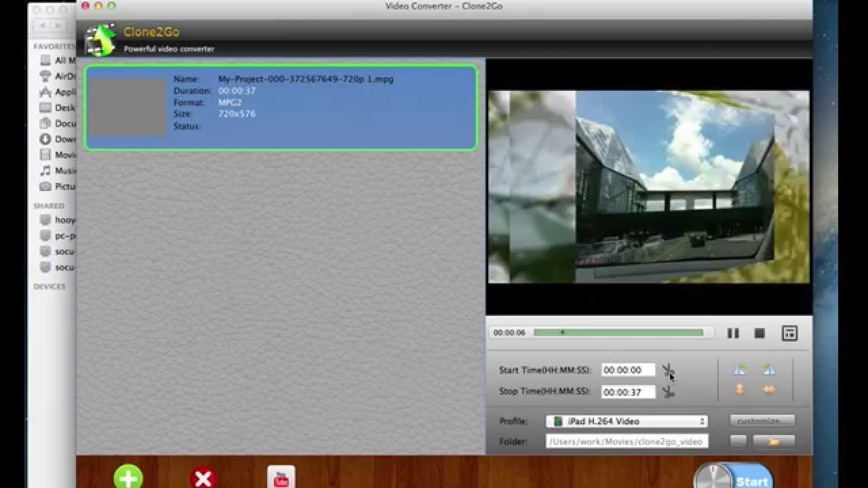
Task: Seek within the green playback progress bar
Action: coord(618,333)
